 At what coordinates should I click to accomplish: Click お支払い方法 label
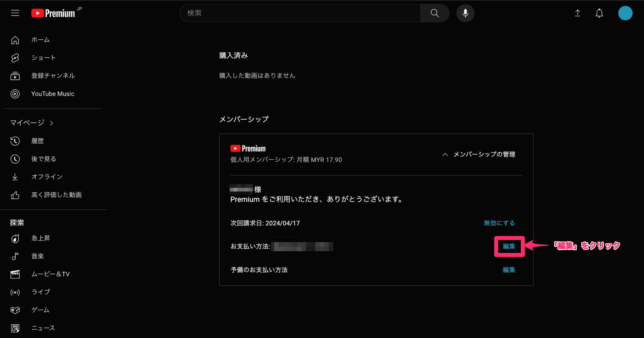point(250,246)
